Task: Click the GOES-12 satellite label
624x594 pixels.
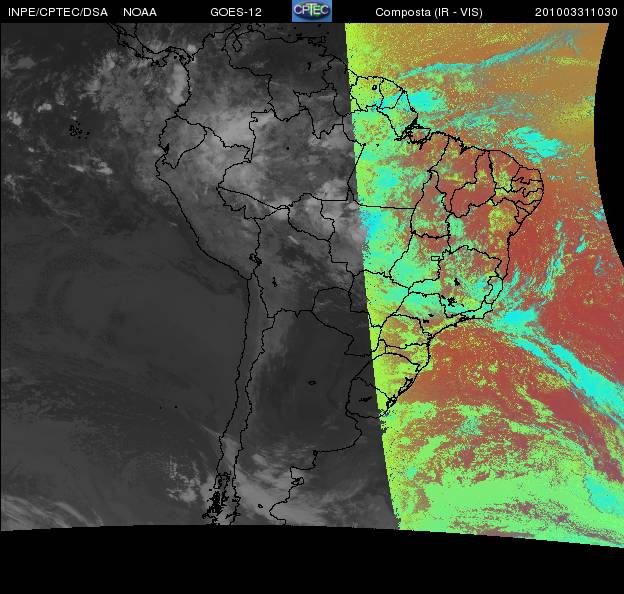Action: pyautogui.click(x=236, y=12)
